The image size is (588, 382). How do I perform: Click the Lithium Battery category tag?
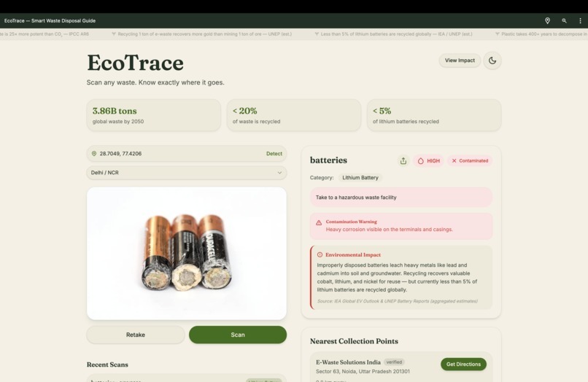360,178
